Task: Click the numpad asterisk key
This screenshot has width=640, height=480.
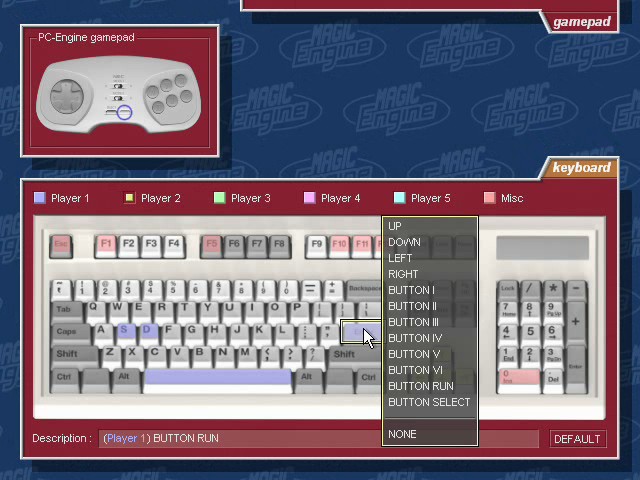Action: (553, 289)
